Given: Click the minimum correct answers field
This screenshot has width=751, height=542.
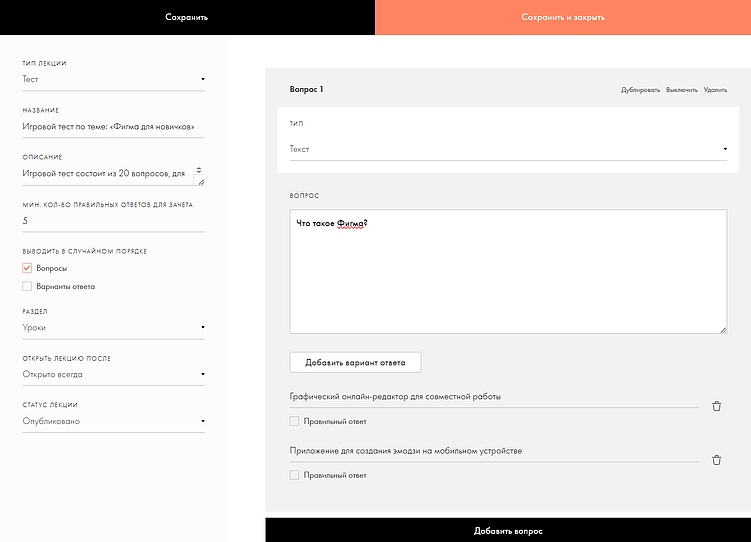Looking at the screenshot, I should tap(114, 221).
